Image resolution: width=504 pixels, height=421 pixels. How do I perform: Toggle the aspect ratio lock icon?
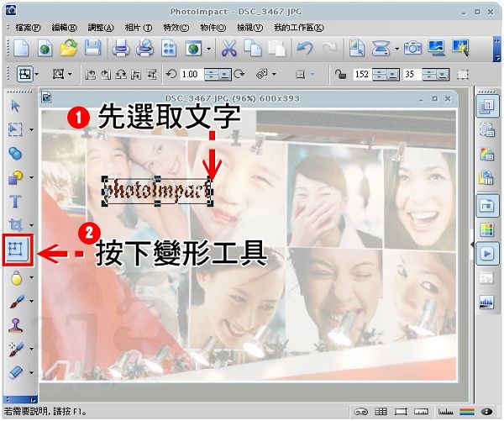point(341,75)
